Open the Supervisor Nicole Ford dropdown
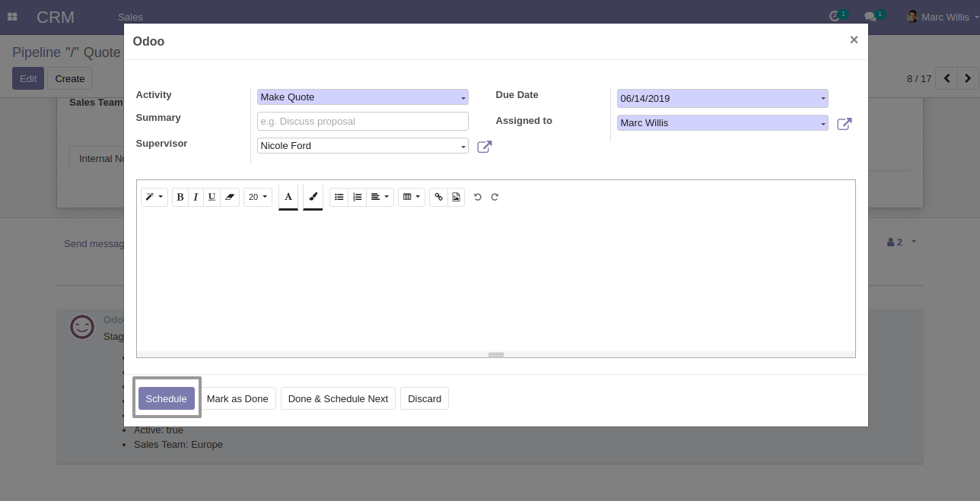Viewport: 980px width, 501px height. [363, 145]
